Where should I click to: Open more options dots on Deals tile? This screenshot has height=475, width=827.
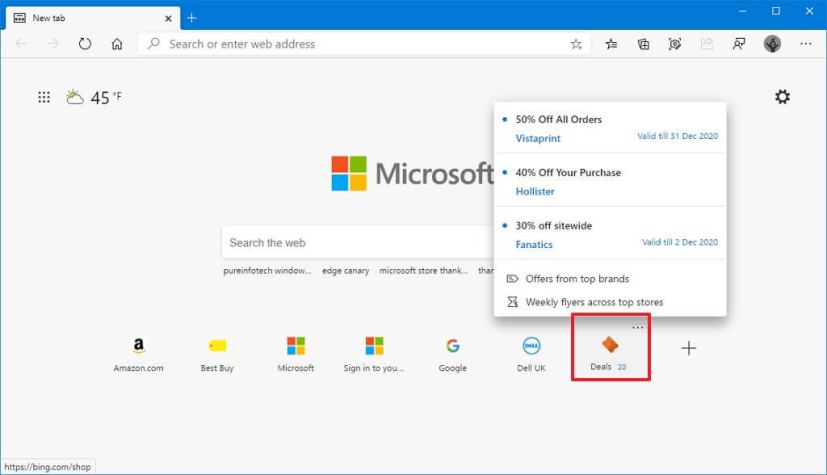[x=638, y=327]
